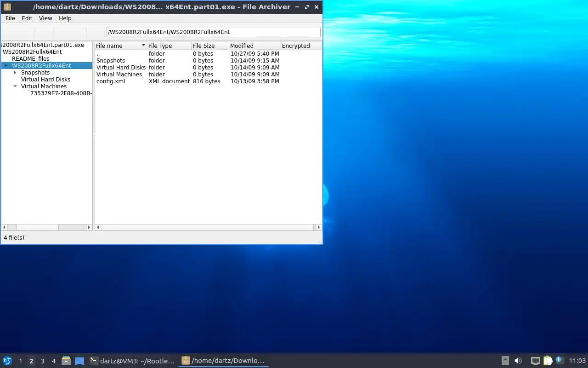The image size is (588, 368).
Task: Maximize the File Archiver window
Action: pos(307,7)
